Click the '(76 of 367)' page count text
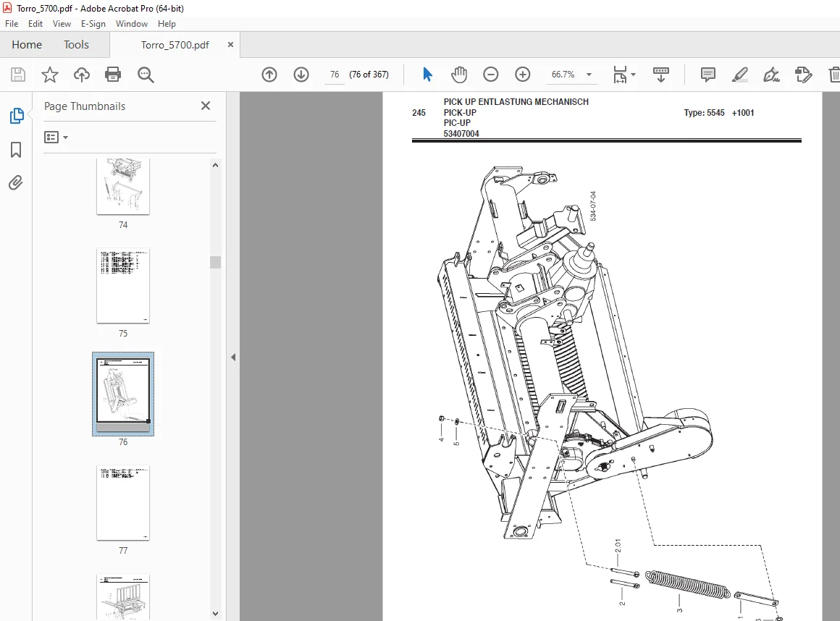840x621 pixels. [369, 75]
